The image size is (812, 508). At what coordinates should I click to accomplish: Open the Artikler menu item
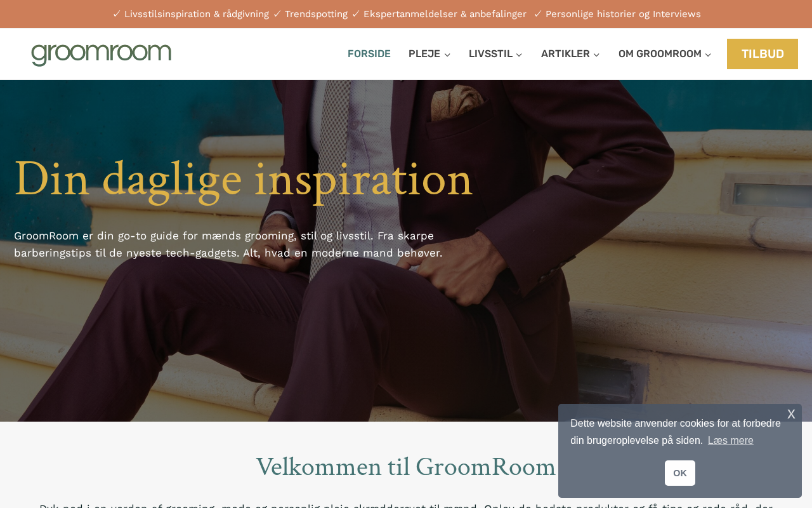click(x=565, y=54)
